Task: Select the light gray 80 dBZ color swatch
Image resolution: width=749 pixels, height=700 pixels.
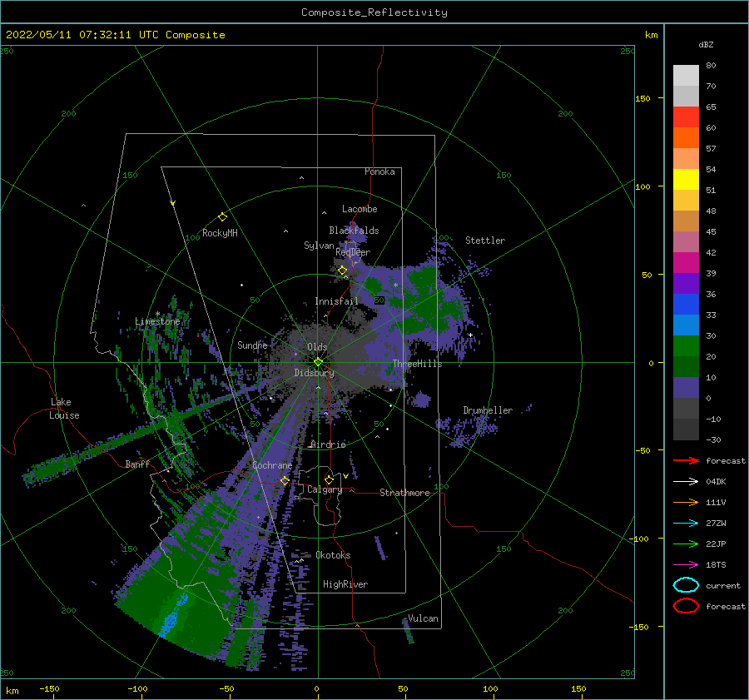Action: click(686, 76)
